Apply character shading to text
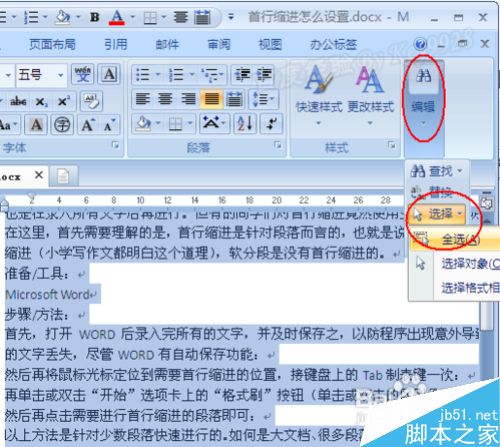This screenshot has height=447, width=500. [36, 125]
